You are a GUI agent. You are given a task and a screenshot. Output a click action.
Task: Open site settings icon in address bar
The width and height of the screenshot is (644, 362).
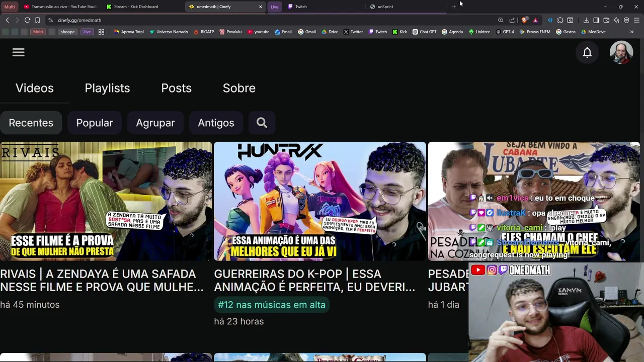tap(50, 20)
